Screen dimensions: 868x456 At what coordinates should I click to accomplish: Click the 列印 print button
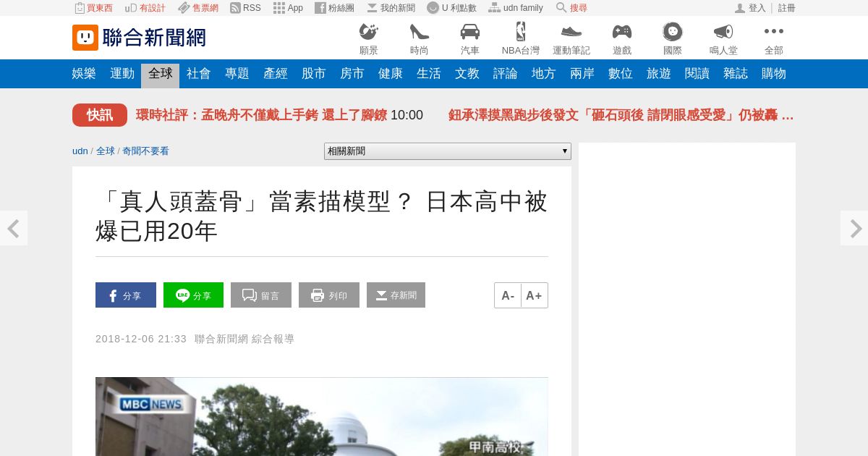click(329, 295)
